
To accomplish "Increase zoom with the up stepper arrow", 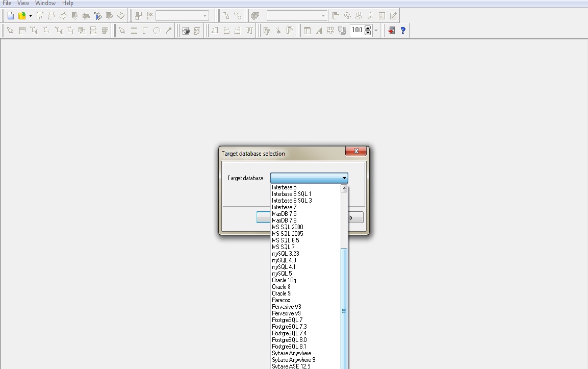I will [x=368, y=28].
